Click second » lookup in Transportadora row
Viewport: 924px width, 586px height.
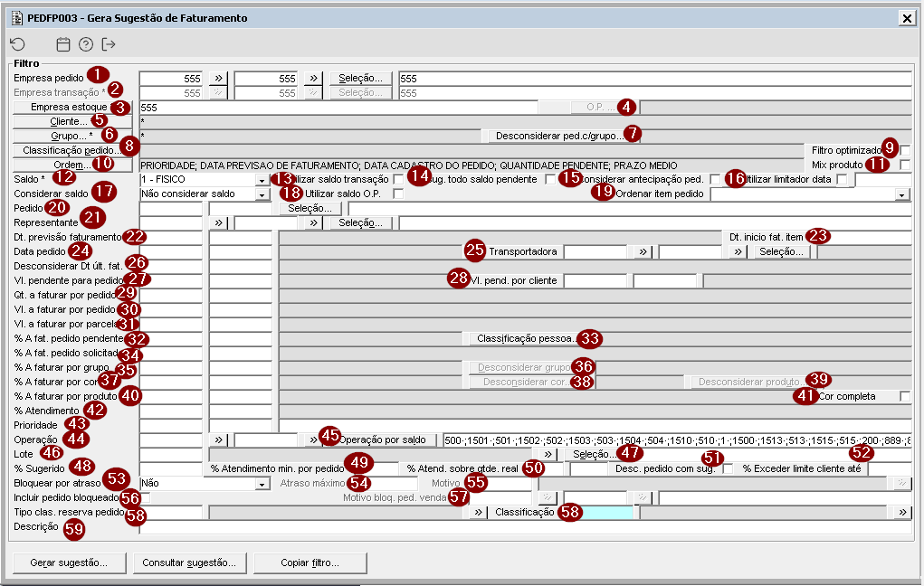tap(738, 251)
